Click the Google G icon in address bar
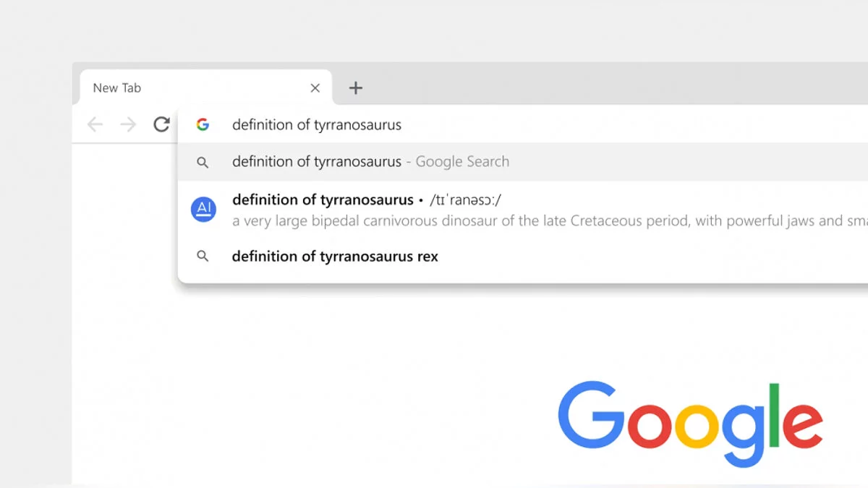 tap(203, 124)
